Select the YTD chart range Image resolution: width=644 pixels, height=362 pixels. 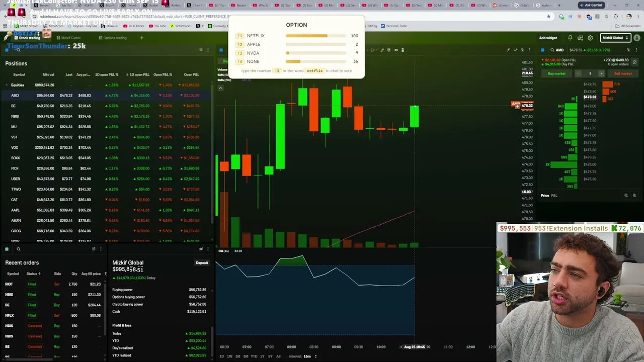coord(254,356)
